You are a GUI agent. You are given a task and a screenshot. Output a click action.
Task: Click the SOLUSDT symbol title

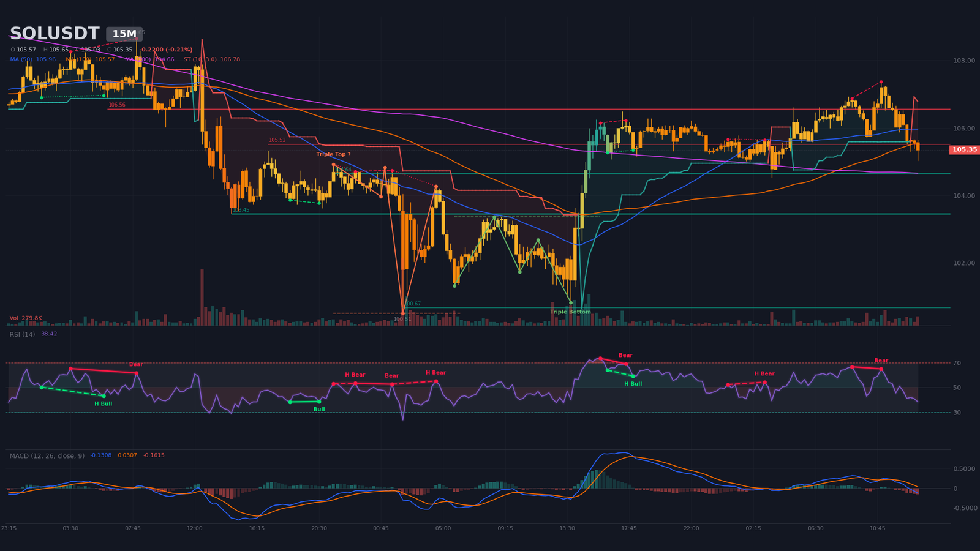[55, 34]
